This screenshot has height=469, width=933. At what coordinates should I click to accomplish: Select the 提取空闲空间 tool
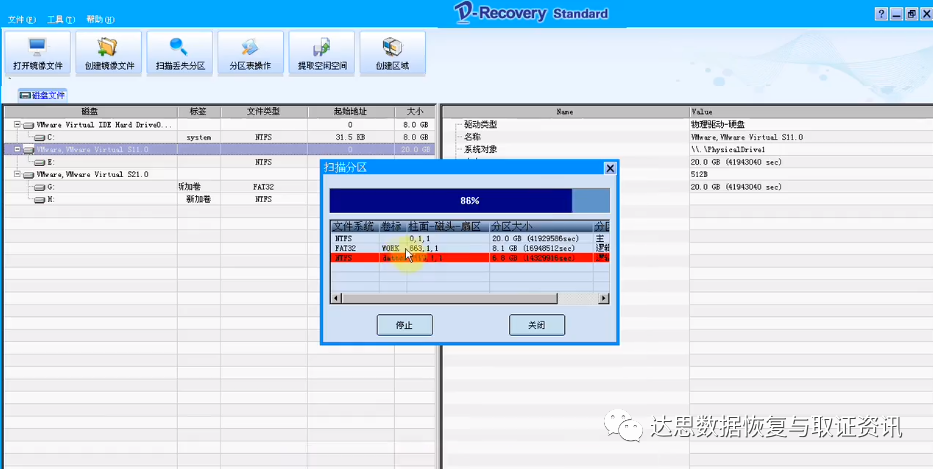coord(322,53)
